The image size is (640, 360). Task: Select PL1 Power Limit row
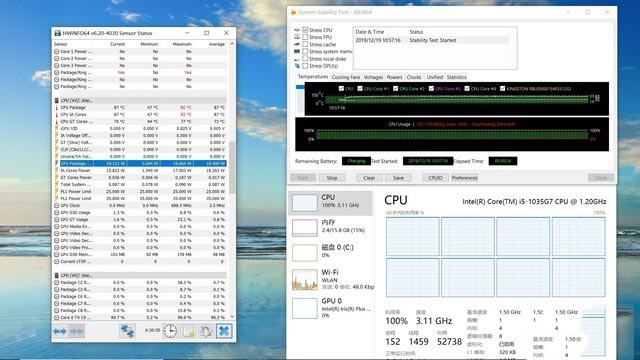point(140,191)
